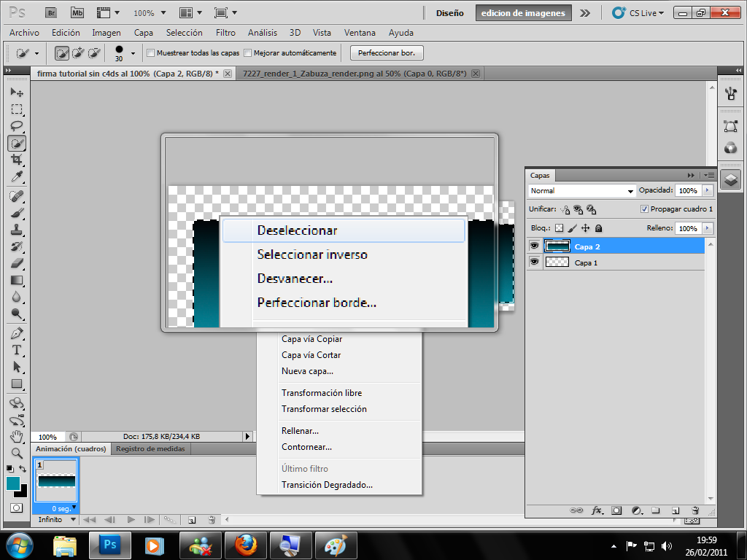Select the Gradient tool
Viewport: 747px width, 560px height.
(17, 280)
